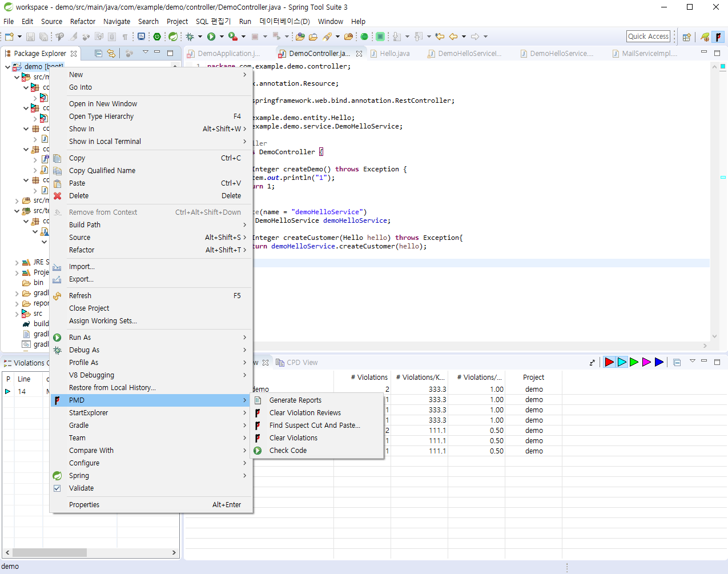Click the Previous Annotation toolbar icon
Screen dimensions: 728x574
(x=419, y=37)
